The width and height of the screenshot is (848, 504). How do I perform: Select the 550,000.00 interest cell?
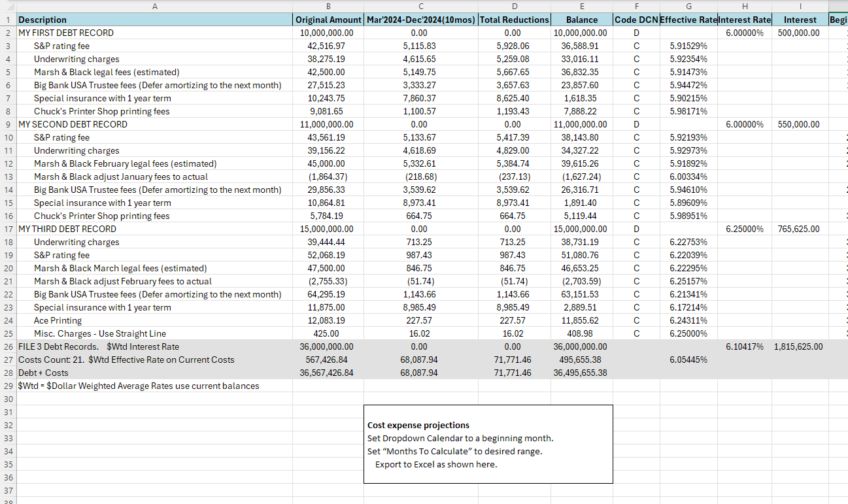[x=800, y=124]
